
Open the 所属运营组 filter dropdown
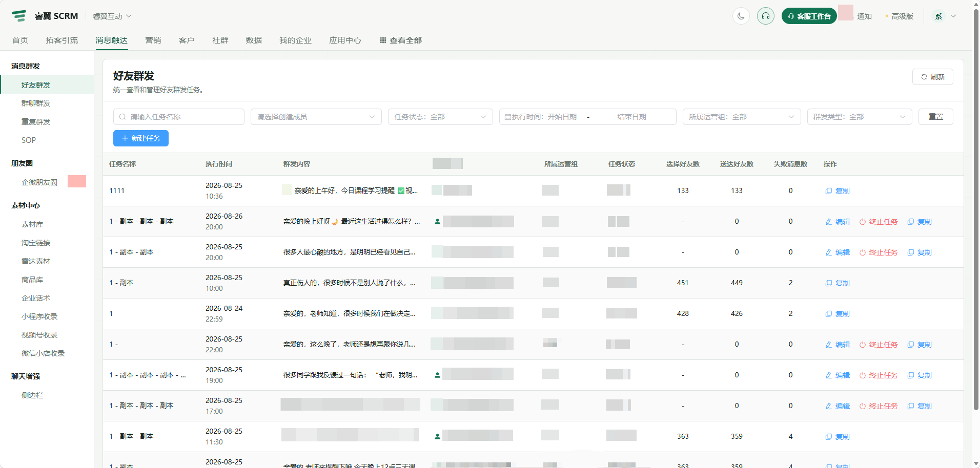pyautogui.click(x=742, y=117)
